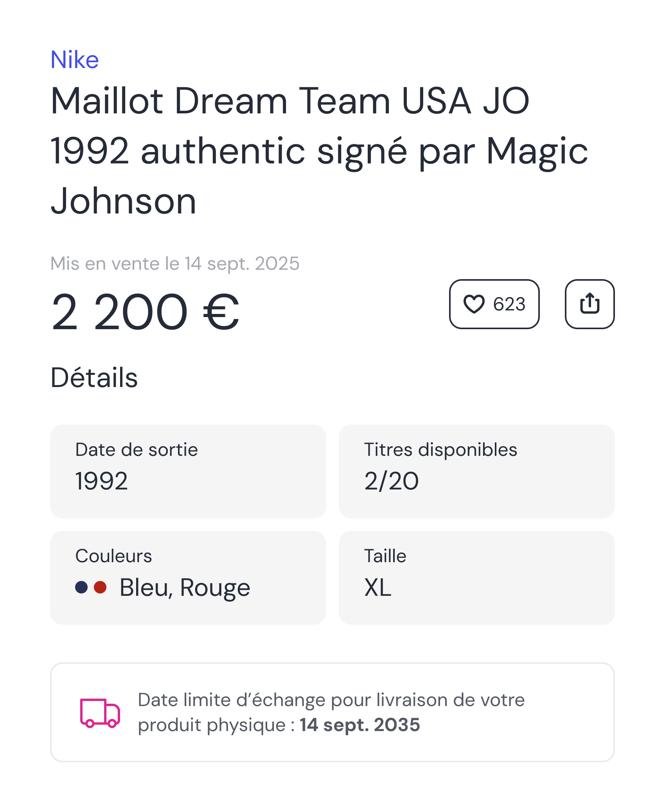Click the pink delivery truck icon
This screenshot has height=812, width=665.
coord(100,713)
